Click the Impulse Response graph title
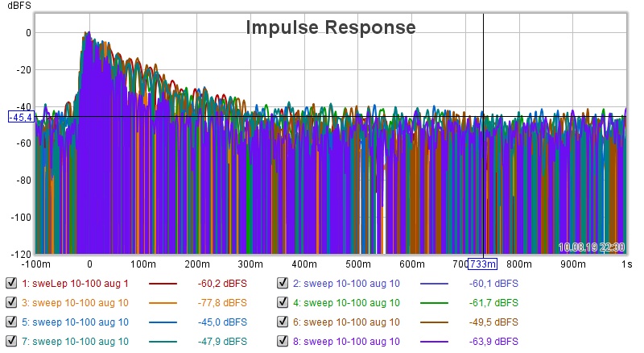The width and height of the screenshot is (644, 353). click(x=331, y=27)
